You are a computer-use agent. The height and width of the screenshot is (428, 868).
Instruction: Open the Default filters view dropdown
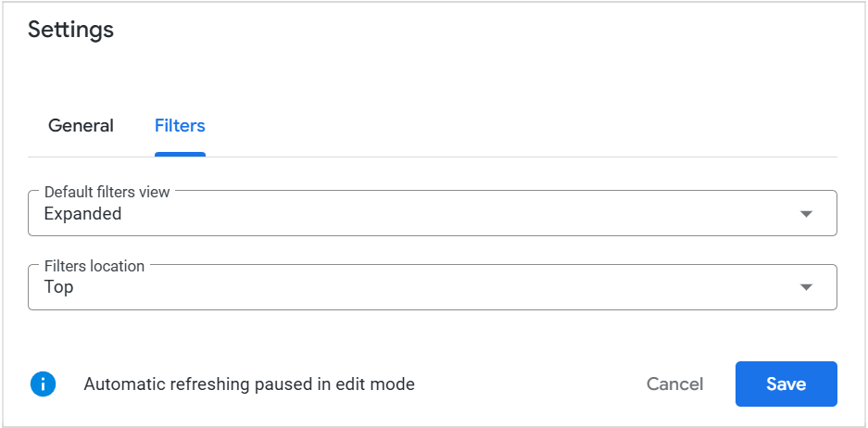click(432, 214)
